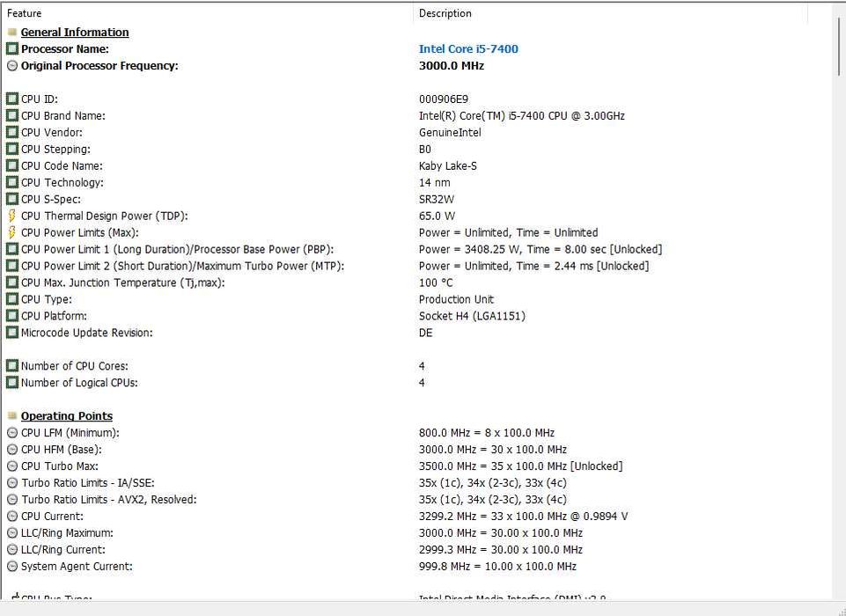Select the Operating Points heading

pos(67,416)
